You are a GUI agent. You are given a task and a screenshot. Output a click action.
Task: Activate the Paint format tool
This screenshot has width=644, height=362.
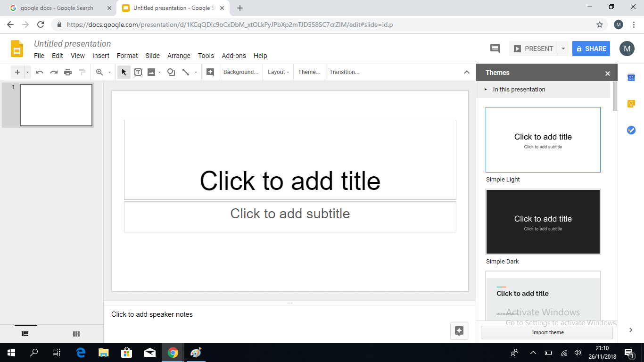tap(81, 72)
